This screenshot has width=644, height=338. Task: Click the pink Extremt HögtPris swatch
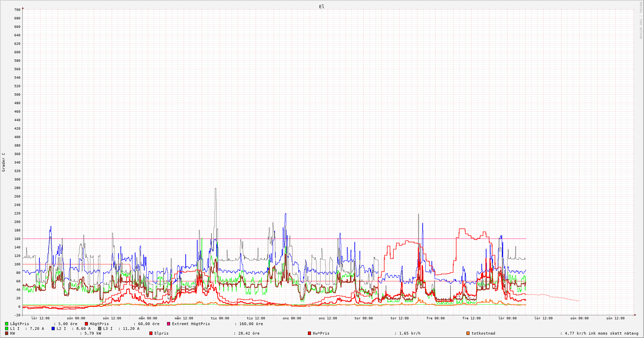(x=168, y=324)
